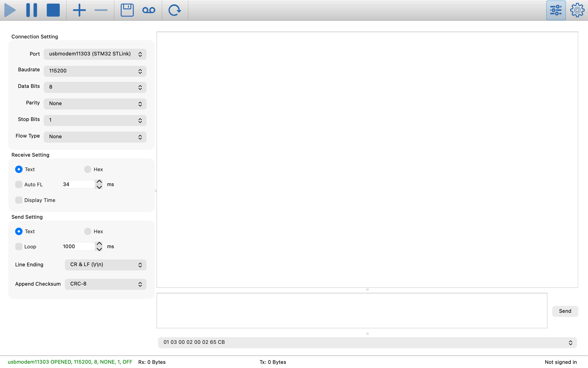The width and height of the screenshot is (588, 368).
Task: Click the 'Tx: 0 Bytes' status entry
Action: tap(273, 362)
